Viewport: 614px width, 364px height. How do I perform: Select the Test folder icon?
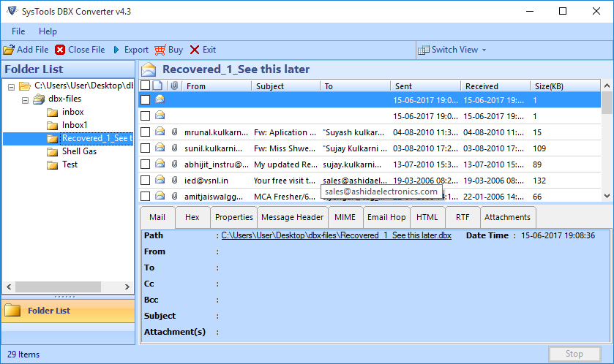pos(53,165)
